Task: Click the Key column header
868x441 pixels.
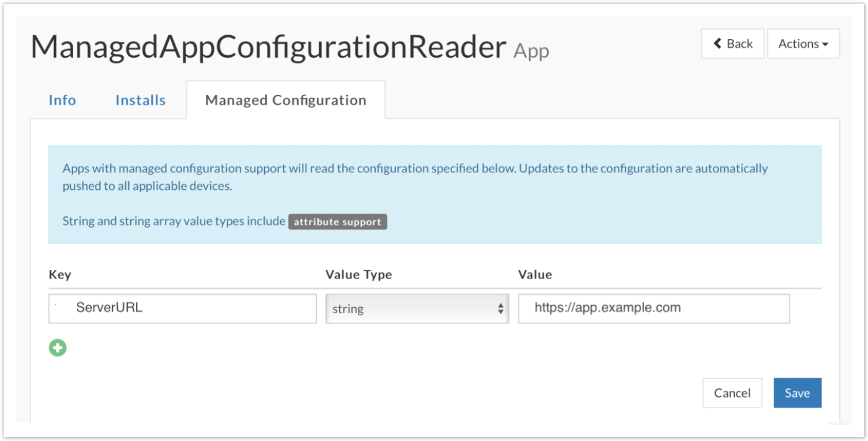Action: click(60, 274)
